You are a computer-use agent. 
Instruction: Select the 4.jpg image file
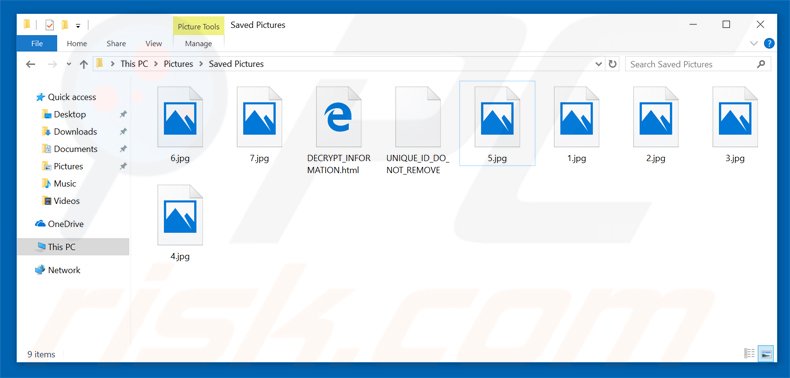(x=180, y=223)
